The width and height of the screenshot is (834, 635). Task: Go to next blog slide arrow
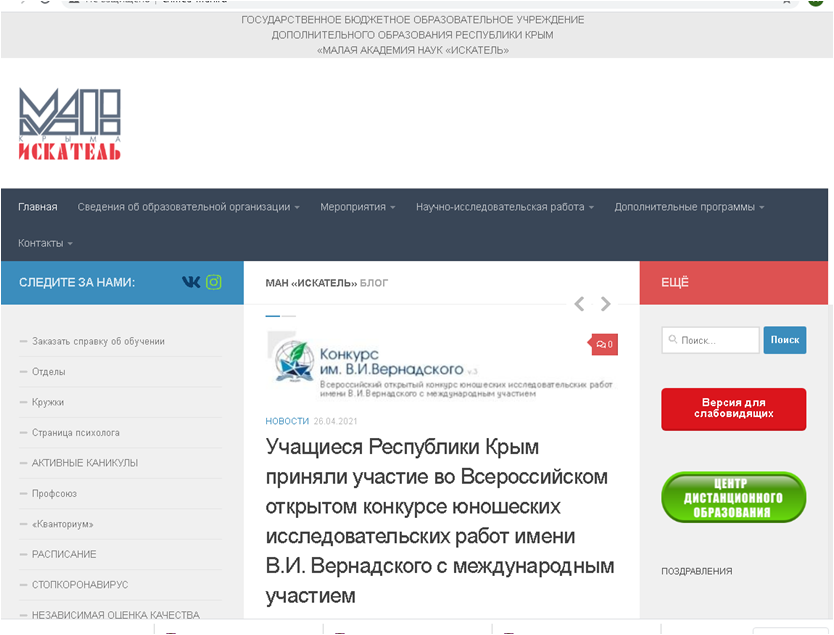(x=605, y=304)
